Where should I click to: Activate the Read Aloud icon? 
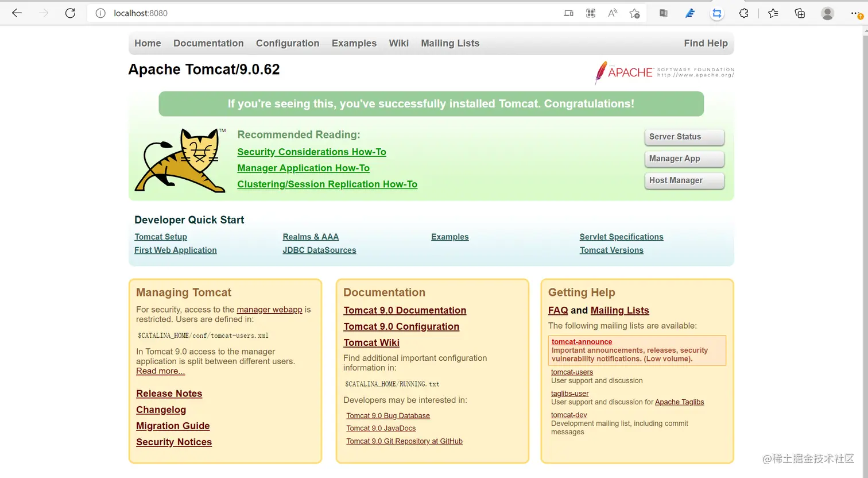[x=613, y=13]
